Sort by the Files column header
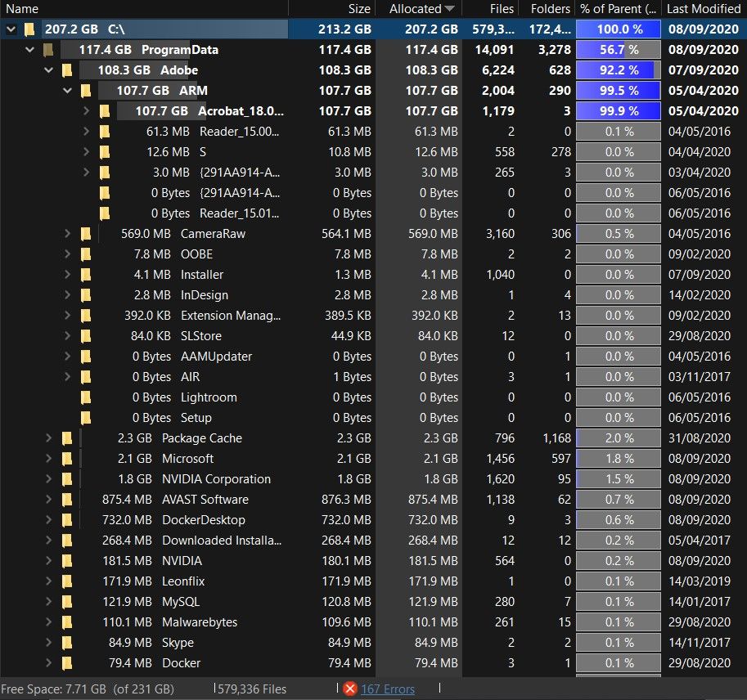747x700 pixels. click(490, 8)
